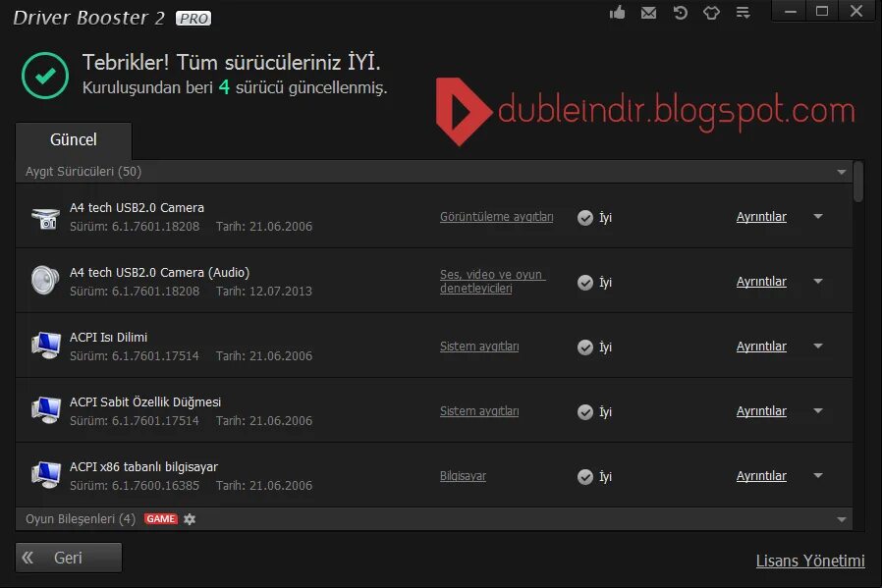Click İyi status check for A4 tech USB2.0 Camera

585,218
